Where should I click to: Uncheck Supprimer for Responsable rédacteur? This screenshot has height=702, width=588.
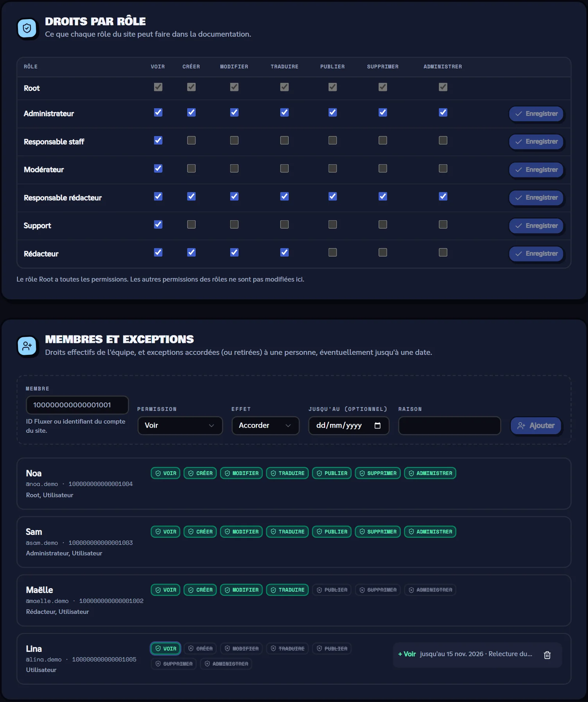383,197
